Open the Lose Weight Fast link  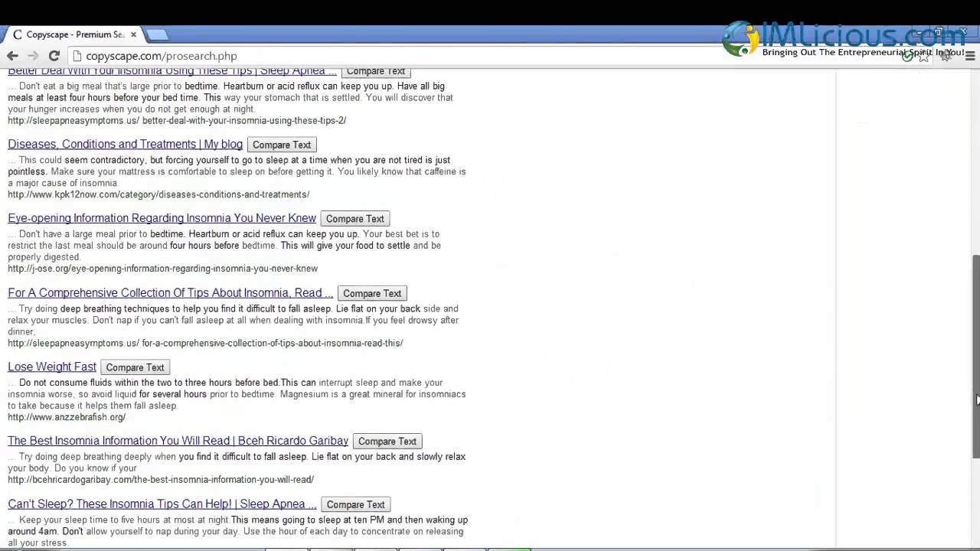click(x=52, y=367)
